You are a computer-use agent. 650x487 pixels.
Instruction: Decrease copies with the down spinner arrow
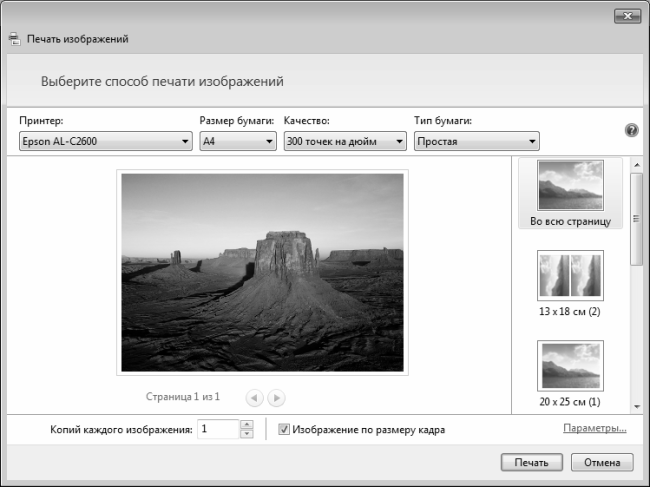point(247,434)
